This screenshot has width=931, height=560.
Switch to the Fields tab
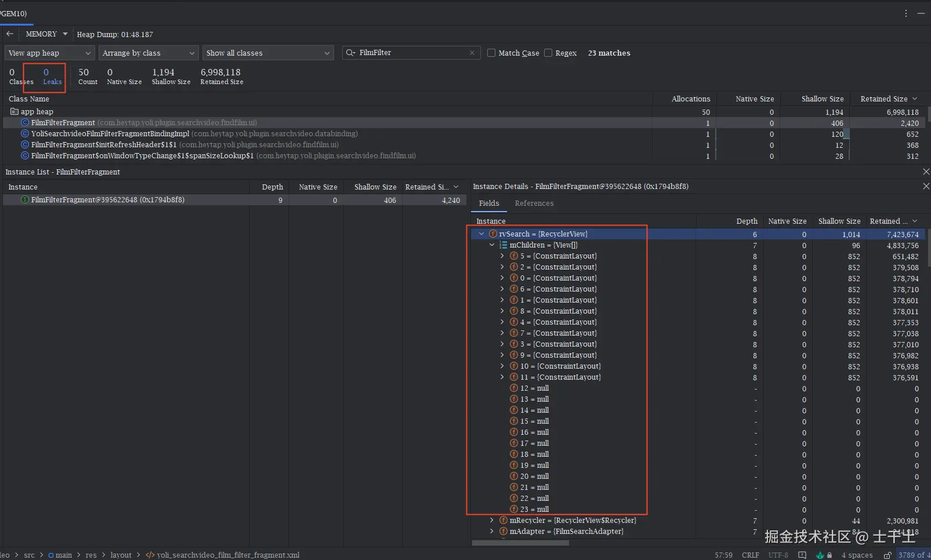click(489, 203)
